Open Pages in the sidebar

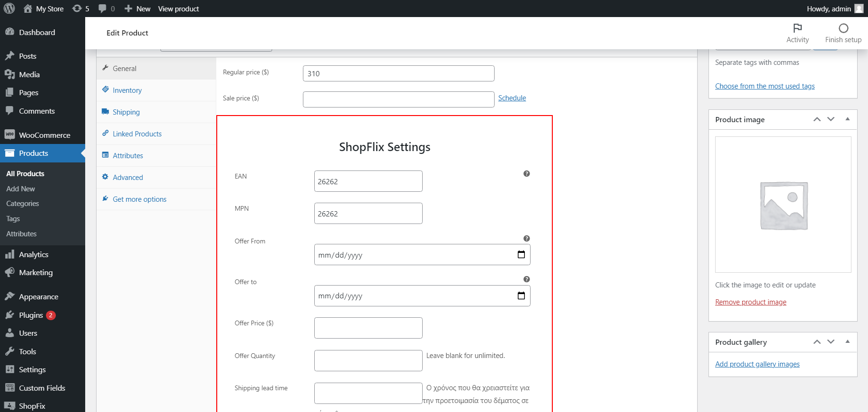[x=43, y=92]
